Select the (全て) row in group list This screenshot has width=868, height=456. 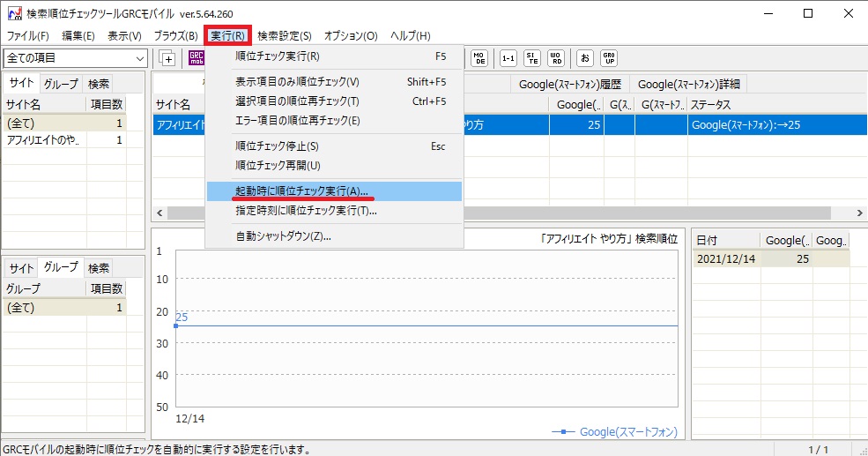click(64, 308)
